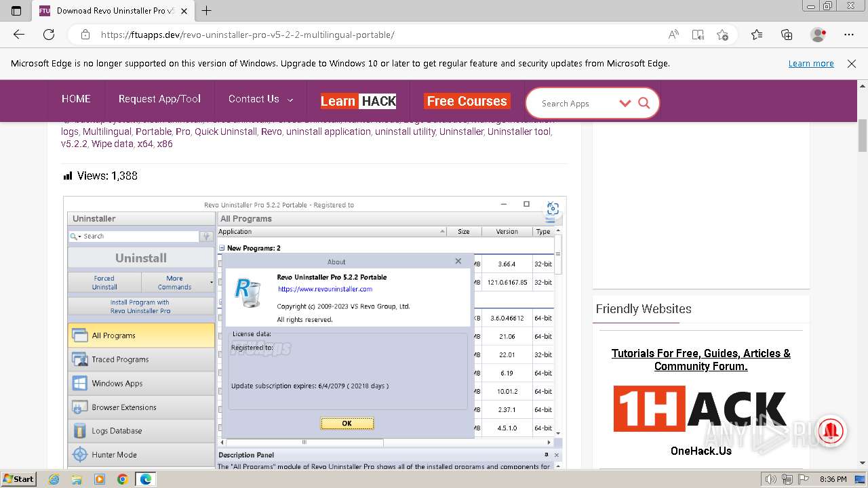Viewport: 868px width, 488px height.
Task: Click the big Uninstall button in the screenshot
Action: [141, 258]
